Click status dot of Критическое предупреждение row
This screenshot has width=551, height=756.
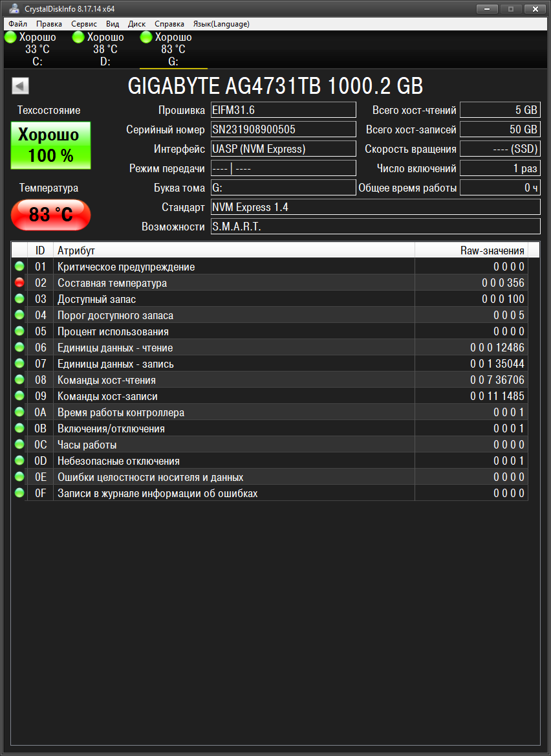[19, 266]
